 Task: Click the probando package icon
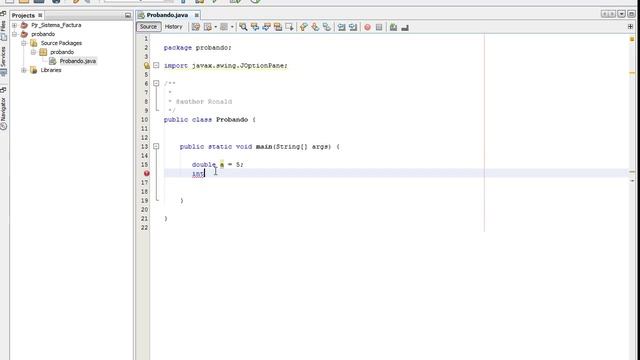pyautogui.click(x=43, y=52)
